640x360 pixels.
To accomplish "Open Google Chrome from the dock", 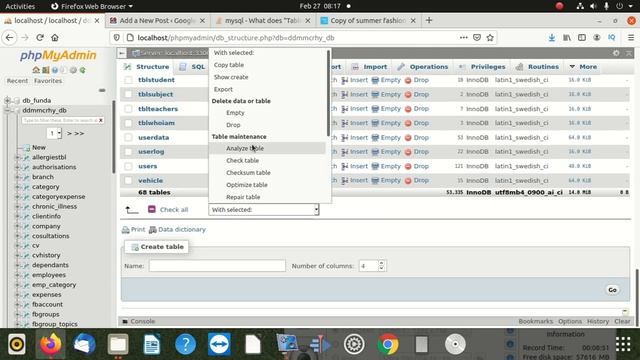I will point(388,344).
